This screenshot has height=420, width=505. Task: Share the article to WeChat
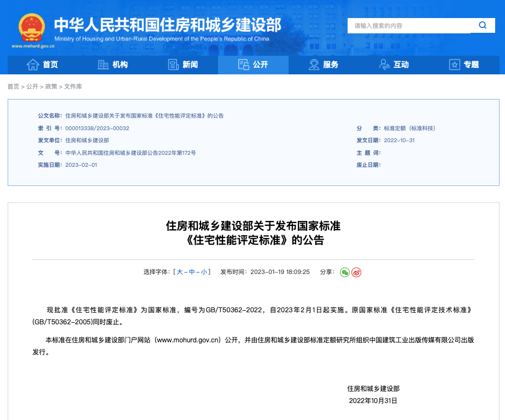[x=344, y=272]
